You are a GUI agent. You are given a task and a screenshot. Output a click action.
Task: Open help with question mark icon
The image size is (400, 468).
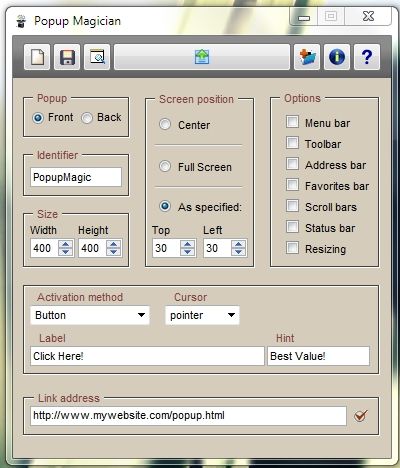(367, 57)
